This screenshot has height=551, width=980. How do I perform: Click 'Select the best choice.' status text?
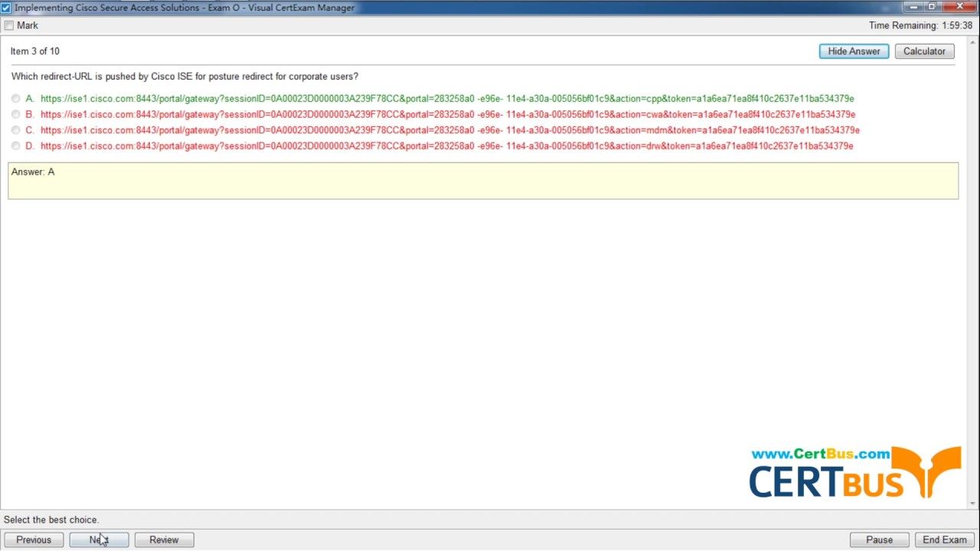tap(51, 520)
